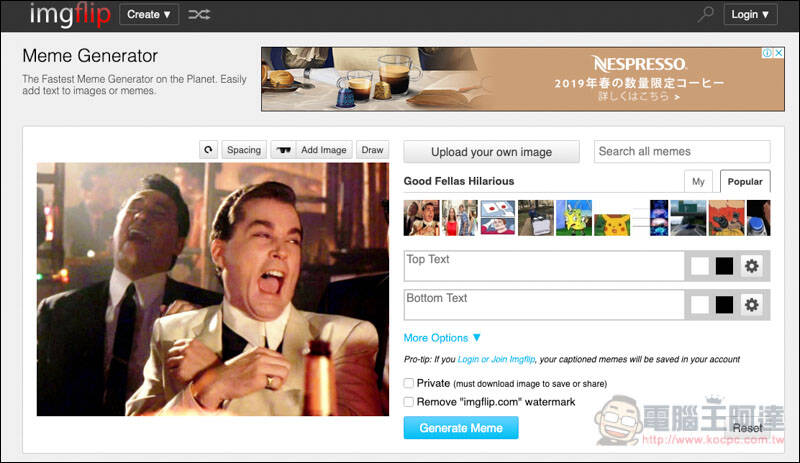
Task: Select the Distracted Boyfriend thumbnail template
Action: (460, 218)
